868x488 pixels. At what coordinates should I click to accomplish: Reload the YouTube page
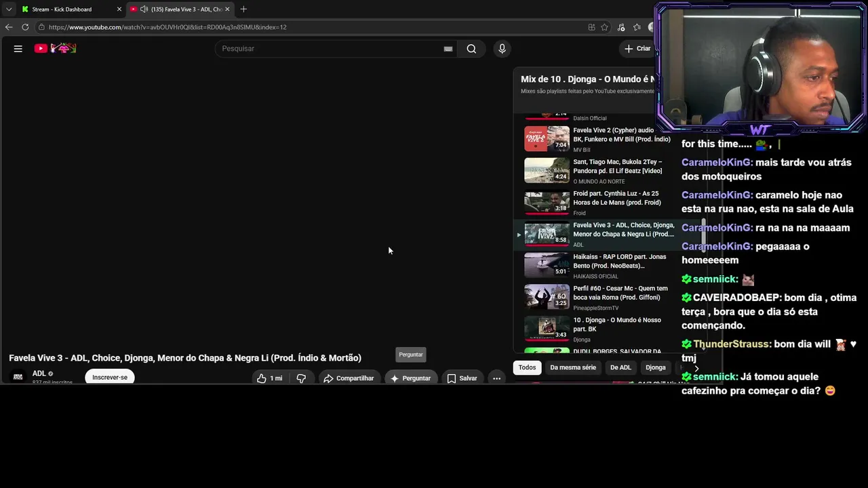pos(25,27)
